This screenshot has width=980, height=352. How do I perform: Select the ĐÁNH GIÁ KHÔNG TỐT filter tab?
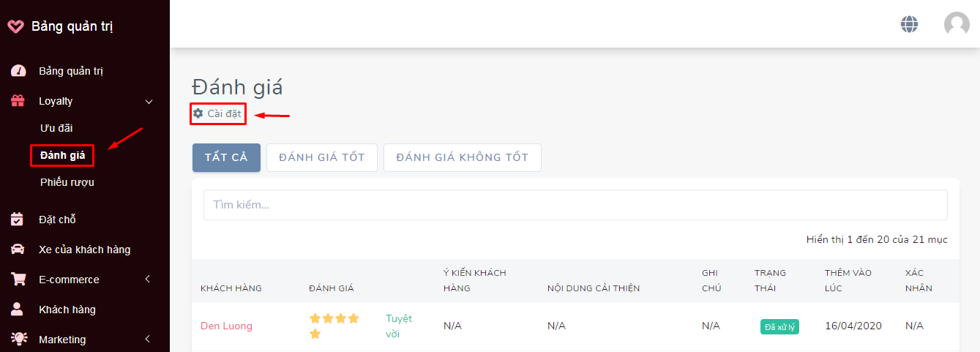463,157
